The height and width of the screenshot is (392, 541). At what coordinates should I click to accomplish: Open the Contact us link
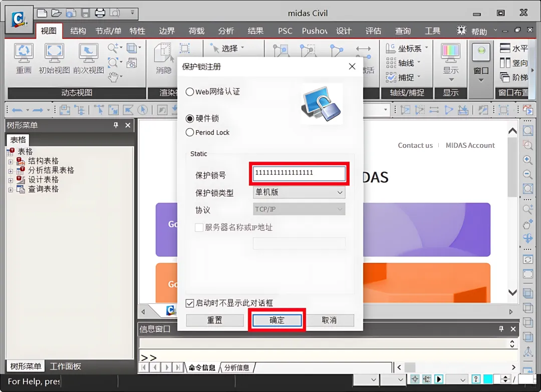tap(415, 146)
